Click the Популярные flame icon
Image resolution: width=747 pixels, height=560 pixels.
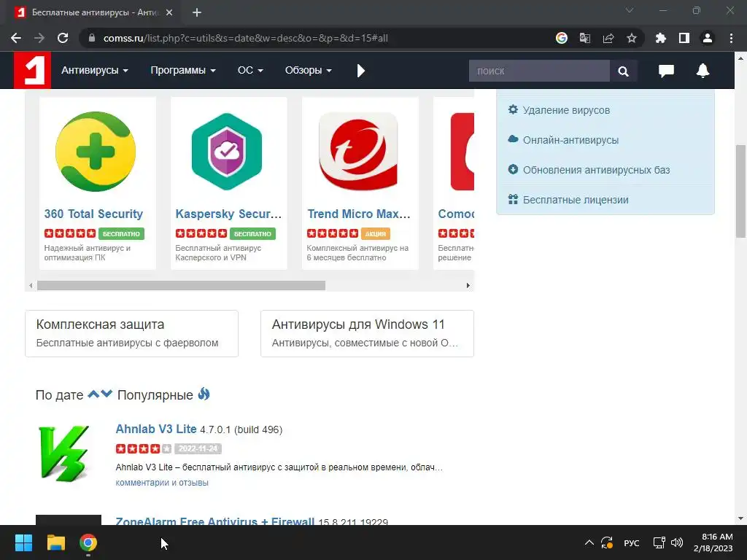click(x=204, y=394)
